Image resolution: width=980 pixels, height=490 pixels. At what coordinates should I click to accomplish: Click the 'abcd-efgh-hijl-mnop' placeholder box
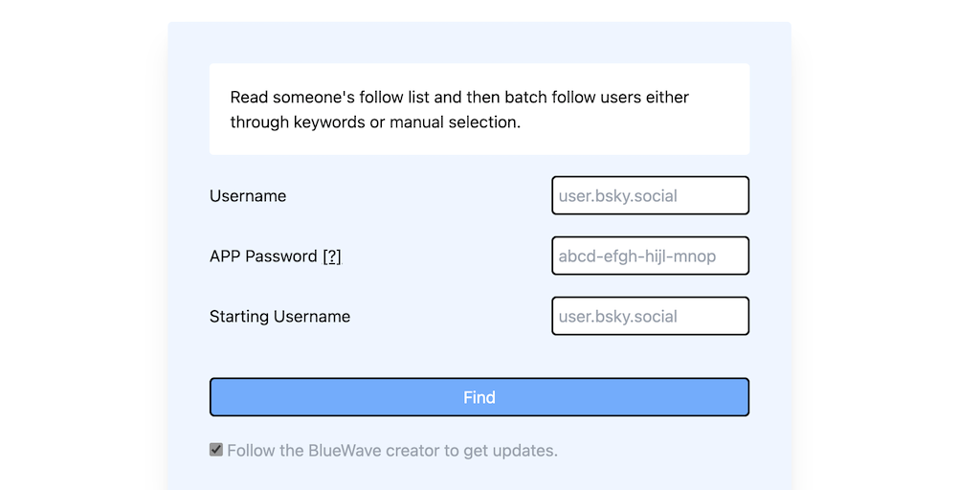click(x=650, y=256)
